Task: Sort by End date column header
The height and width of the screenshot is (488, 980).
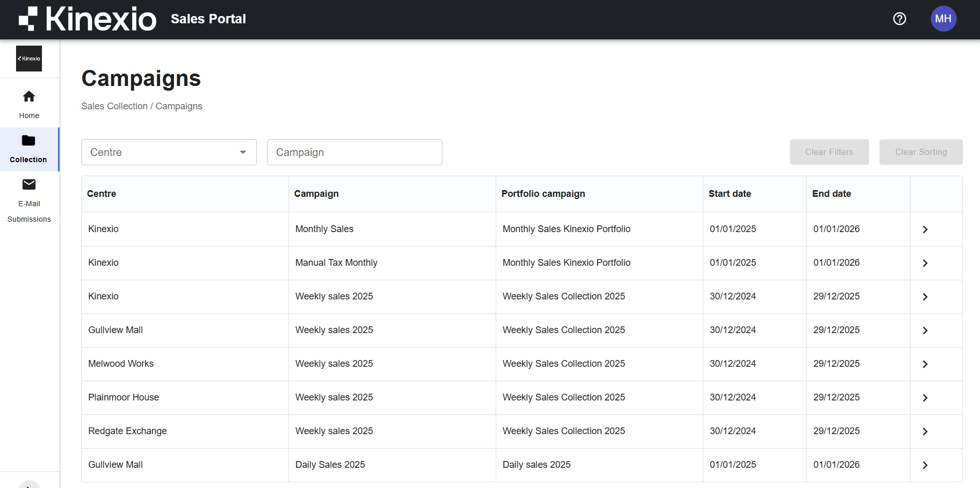Action: click(831, 194)
